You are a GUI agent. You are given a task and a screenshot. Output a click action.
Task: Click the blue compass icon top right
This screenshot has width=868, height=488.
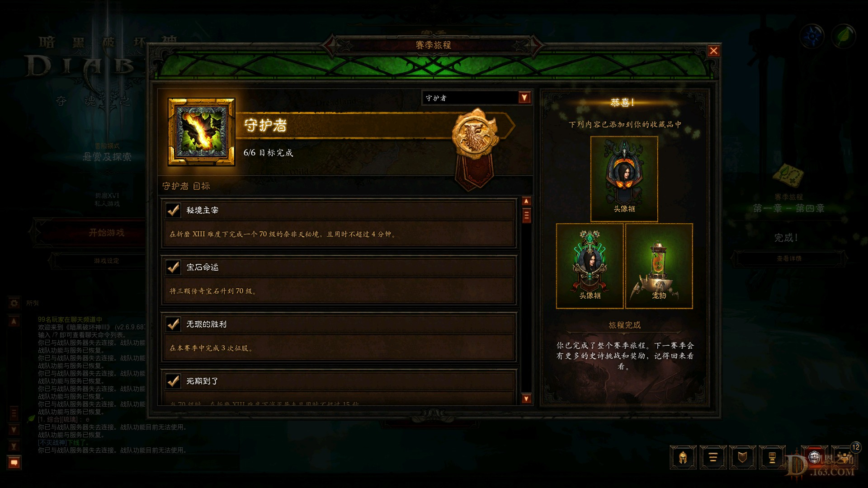[812, 36]
